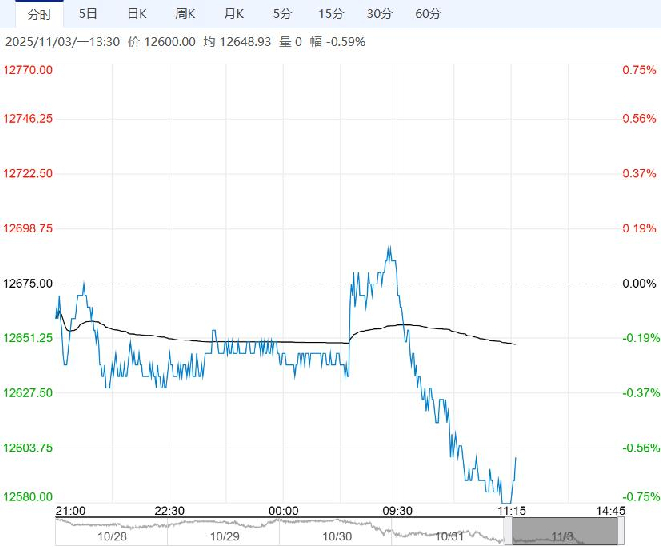The width and height of the screenshot is (661, 547).
Task: Select the 5分 five-minute interval tab
Action: coord(283,14)
